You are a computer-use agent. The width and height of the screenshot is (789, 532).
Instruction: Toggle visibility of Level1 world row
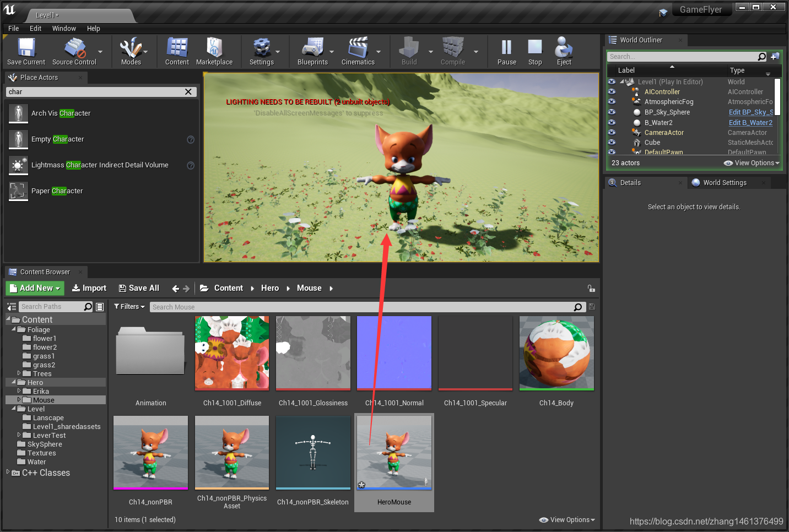(612, 82)
